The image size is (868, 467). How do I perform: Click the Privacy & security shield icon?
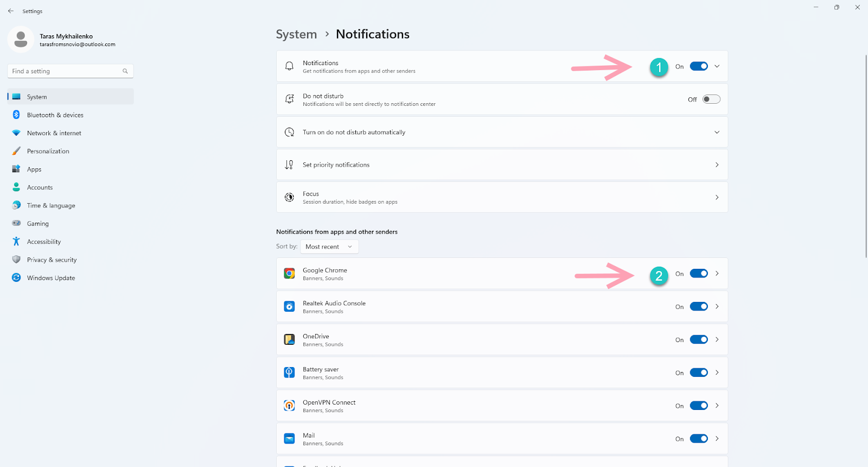pos(16,260)
